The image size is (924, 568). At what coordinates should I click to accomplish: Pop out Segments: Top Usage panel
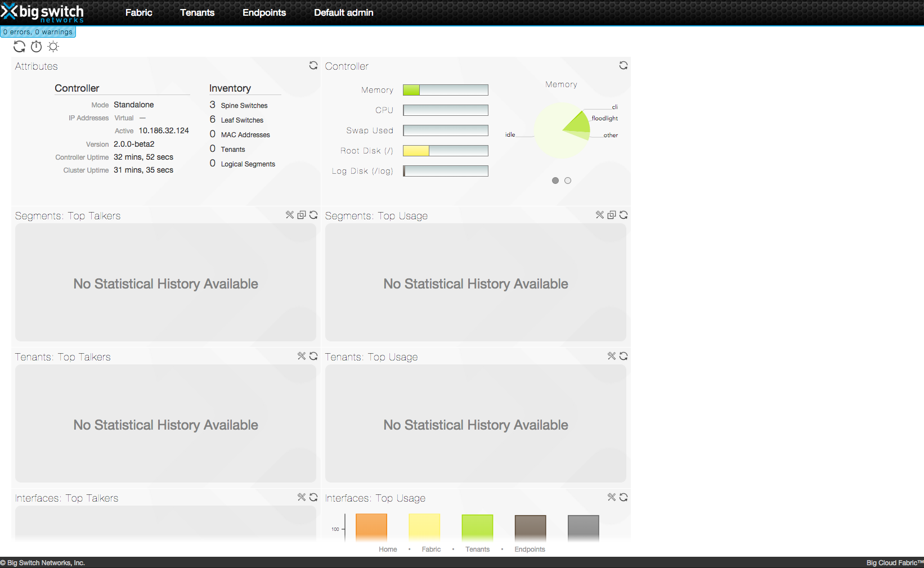[612, 215]
